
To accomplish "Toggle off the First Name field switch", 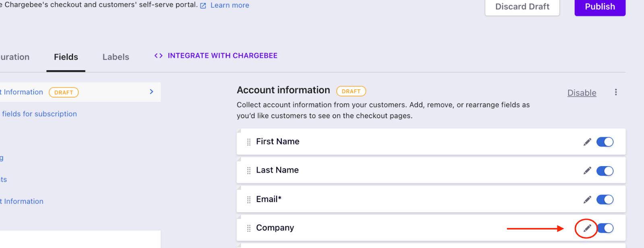I will [605, 142].
